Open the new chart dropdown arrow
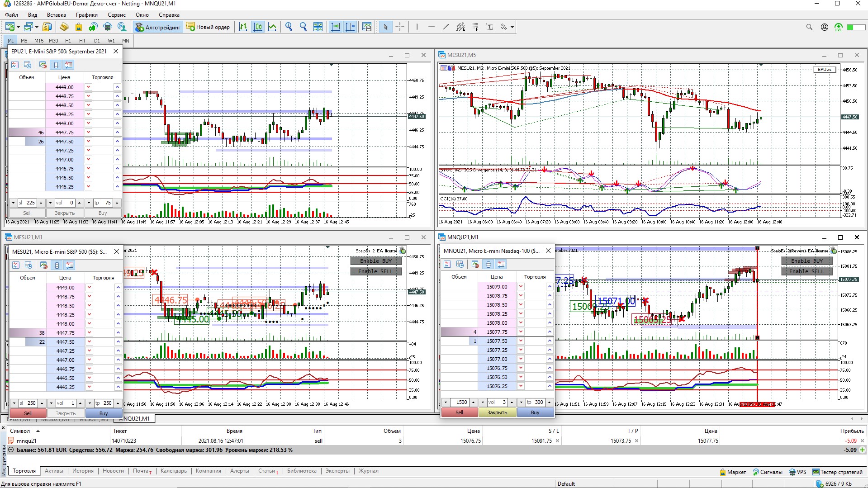The image size is (868, 488). coord(18,27)
